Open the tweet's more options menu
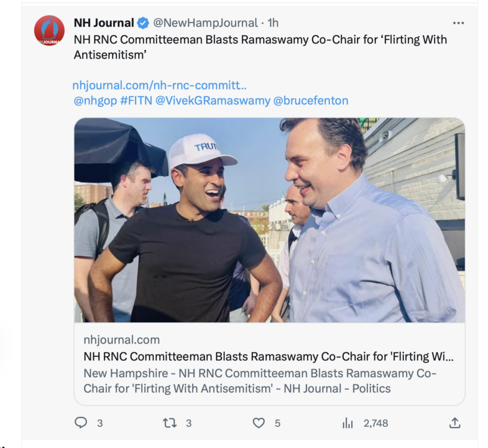This screenshot has width=488, height=448. click(458, 23)
